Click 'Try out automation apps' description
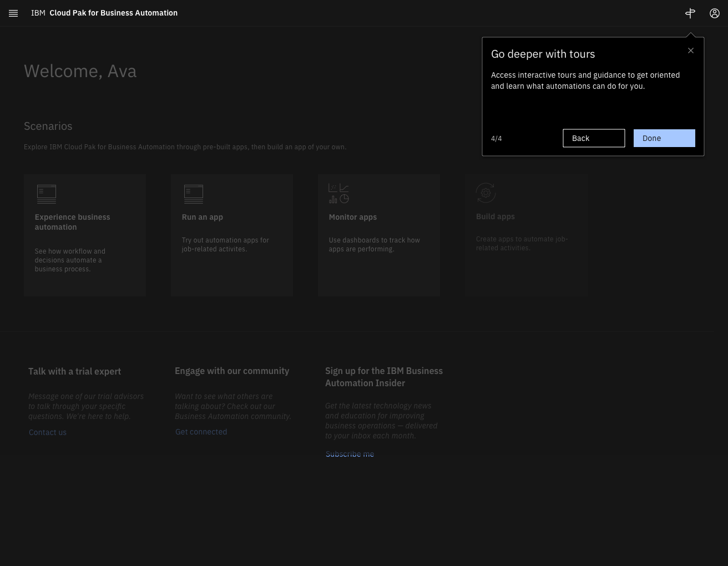 (x=225, y=245)
